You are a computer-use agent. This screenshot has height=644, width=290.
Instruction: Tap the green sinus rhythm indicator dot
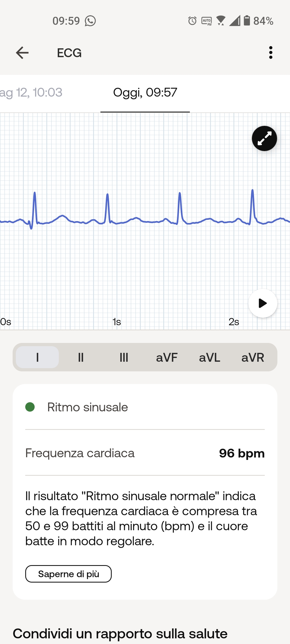point(30,407)
